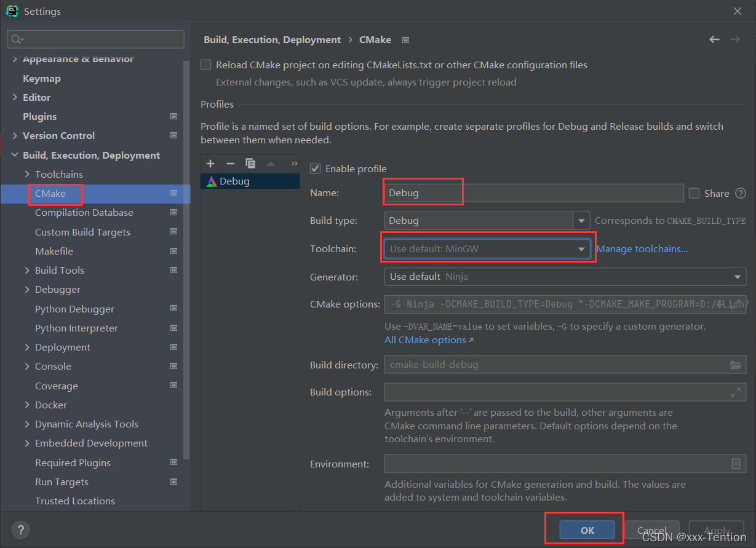756x548 pixels.
Task: Click the Build directory browse folder icon
Action: [736, 365]
